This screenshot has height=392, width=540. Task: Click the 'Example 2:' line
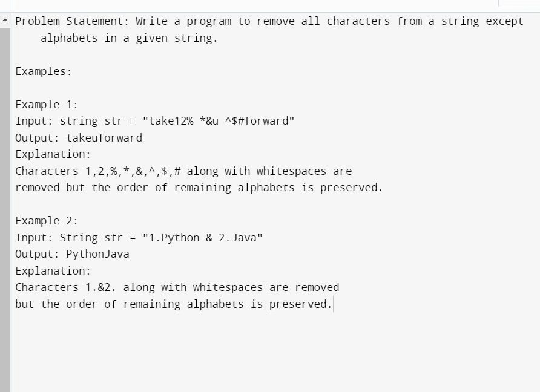point(47,221)
